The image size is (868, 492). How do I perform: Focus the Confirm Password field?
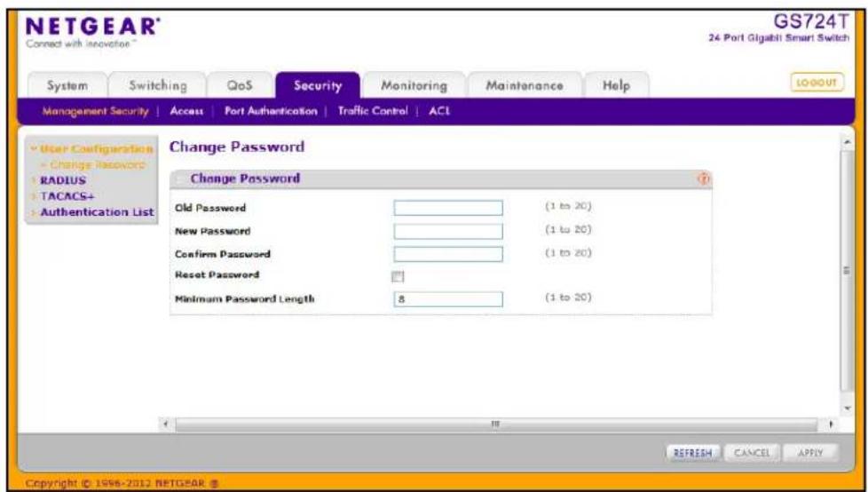[x=448, y=254]
